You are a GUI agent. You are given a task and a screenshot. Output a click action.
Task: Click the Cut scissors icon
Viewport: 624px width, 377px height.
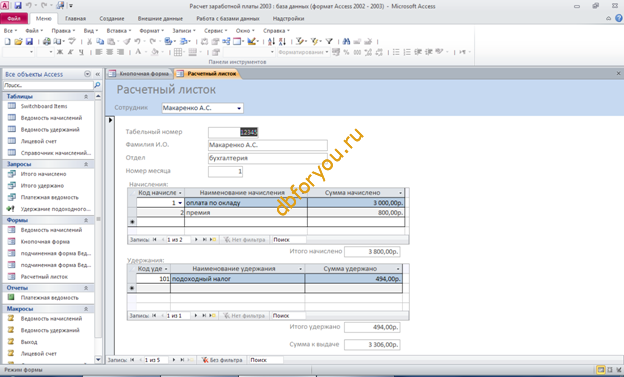[x=90, y=41]
